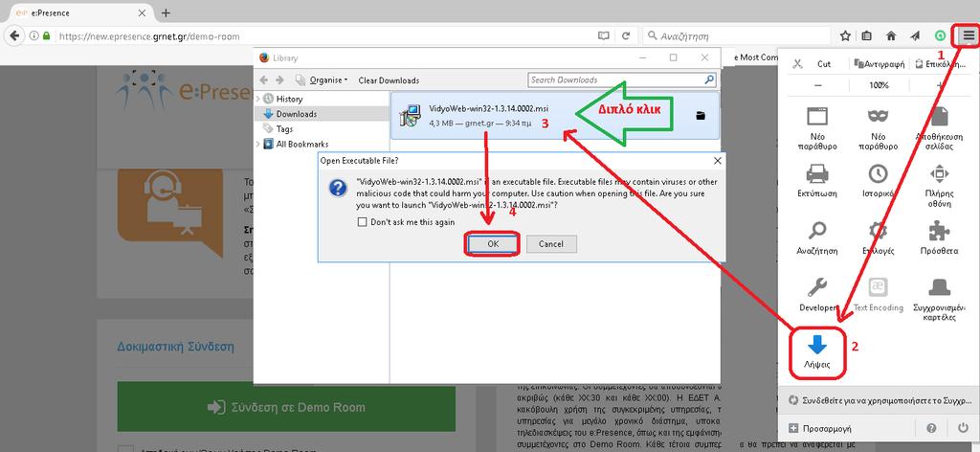The height and width of the screenshot is (452, 980).
Task: Click the reload page icon
Action: pos(625,36)
